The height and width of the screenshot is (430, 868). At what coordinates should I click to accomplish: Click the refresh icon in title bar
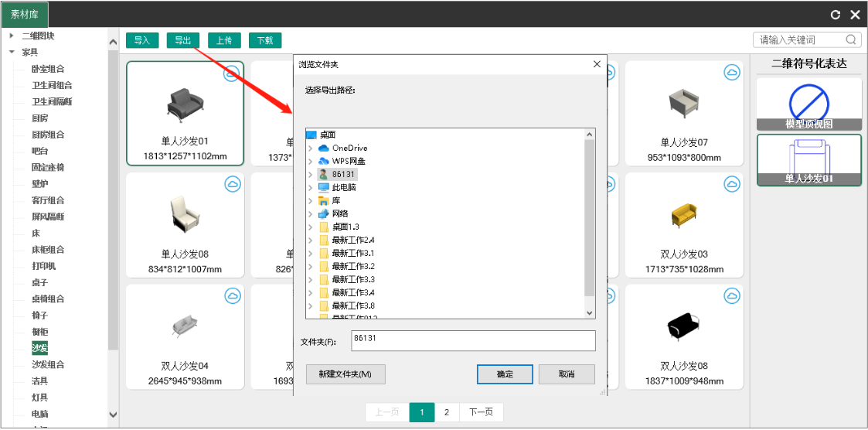pyautogui.click(x=836, y=15)
